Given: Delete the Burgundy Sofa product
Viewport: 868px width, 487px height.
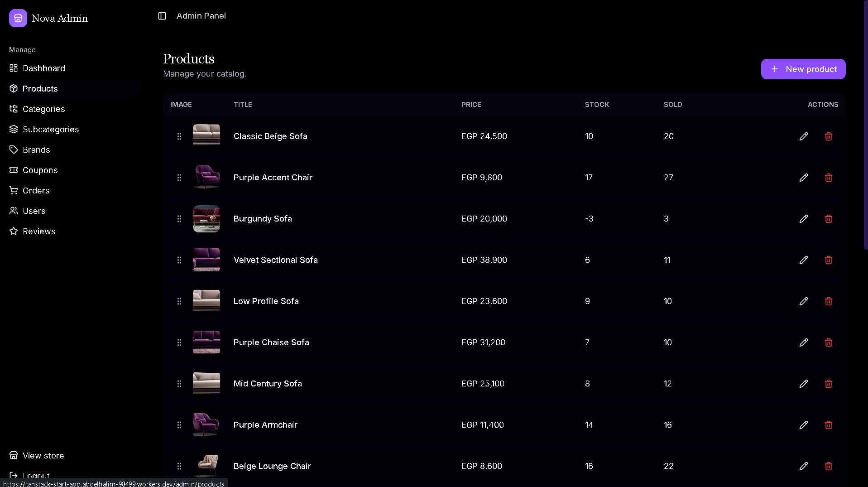Looking at the screenshot, I should click(829, 219).
